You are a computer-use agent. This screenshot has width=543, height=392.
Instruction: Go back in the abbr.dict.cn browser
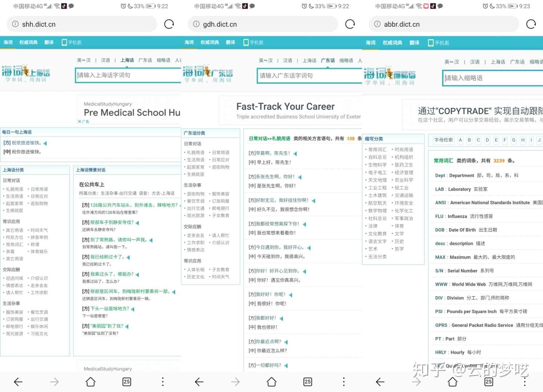(380, 381)
